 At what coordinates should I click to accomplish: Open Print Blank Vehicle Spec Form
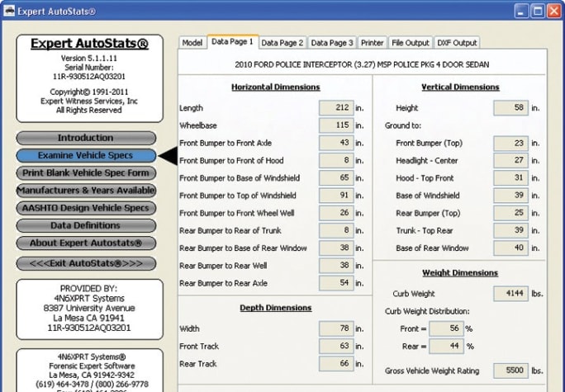[86, 172]
